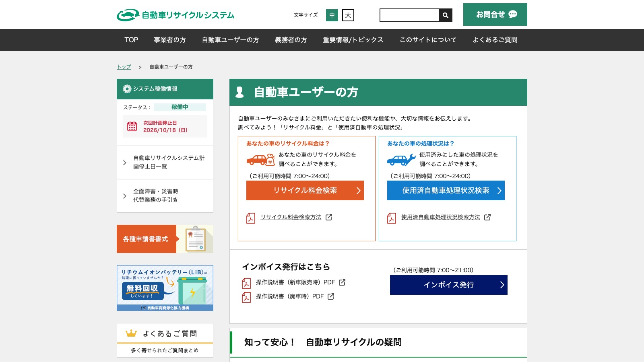Follow the トップ breadcrumb link
Screen dimensions: 644x362
tap(124, 67)
